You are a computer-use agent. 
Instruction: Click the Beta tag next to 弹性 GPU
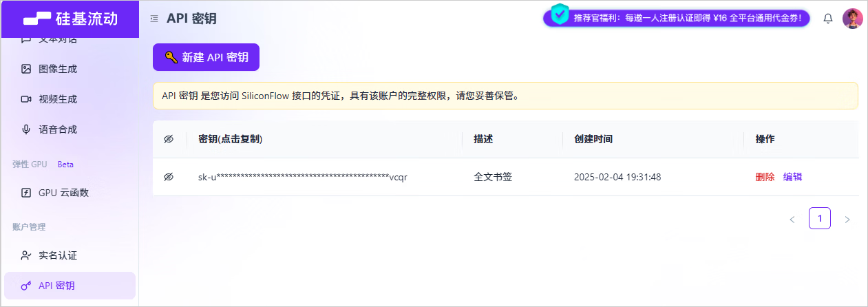[65, 165]
